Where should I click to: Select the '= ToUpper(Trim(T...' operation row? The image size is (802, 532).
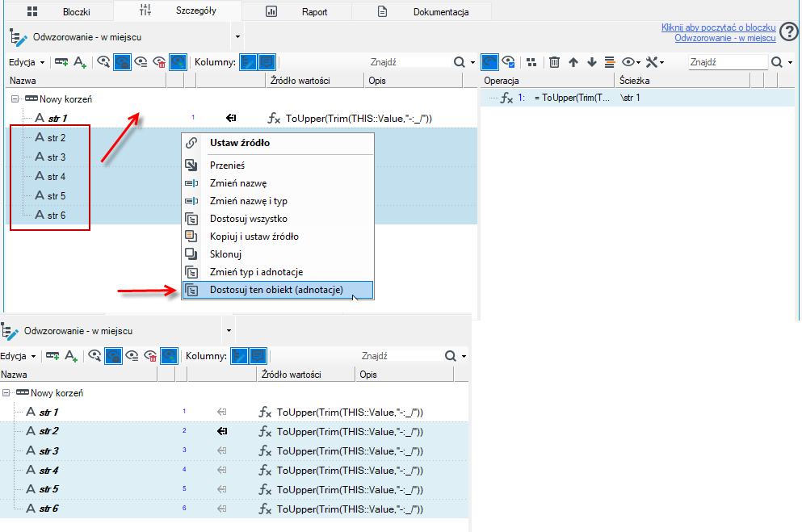[637, 98]
